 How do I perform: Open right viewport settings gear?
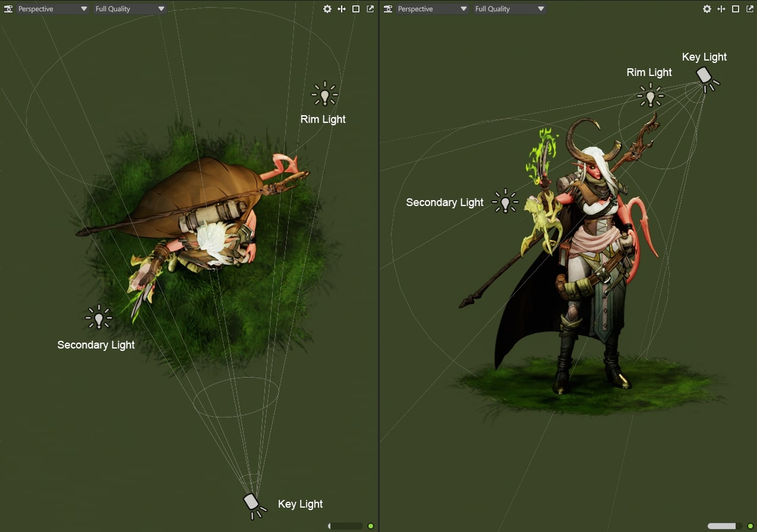pyautogui.click(x=706, y=9)
